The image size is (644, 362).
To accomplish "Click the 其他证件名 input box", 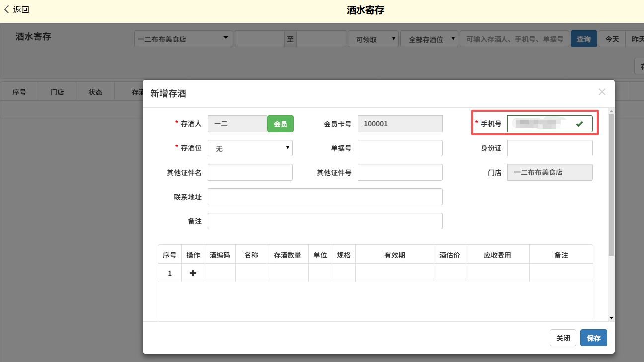I will [250, 172].
